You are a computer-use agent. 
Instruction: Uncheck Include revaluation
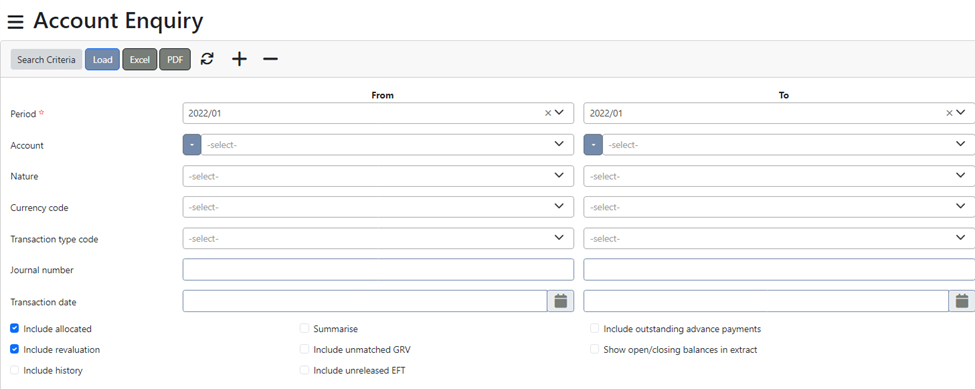[x=14, y=349]
